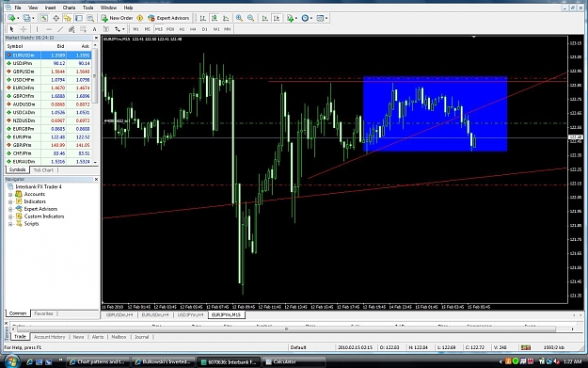
Task: Toggle chart auto scroll
Action: coord(264,18)
